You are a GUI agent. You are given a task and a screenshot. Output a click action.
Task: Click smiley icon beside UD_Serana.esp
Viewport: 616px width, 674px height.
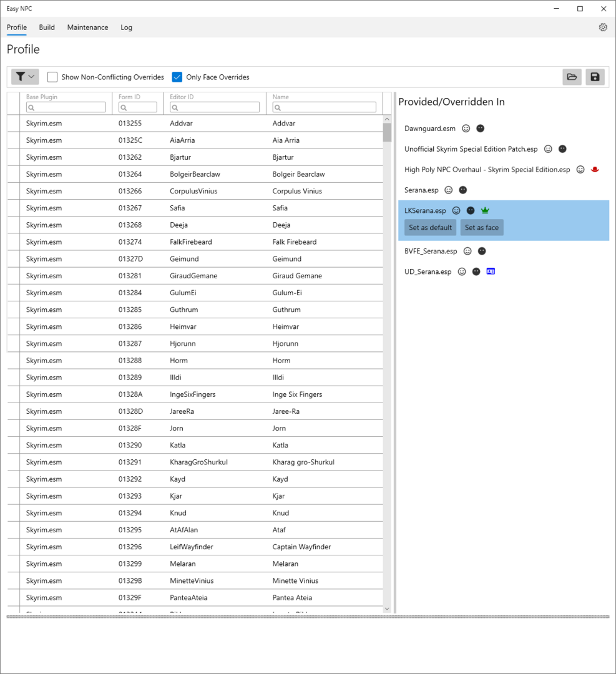(x=462, y=271)
